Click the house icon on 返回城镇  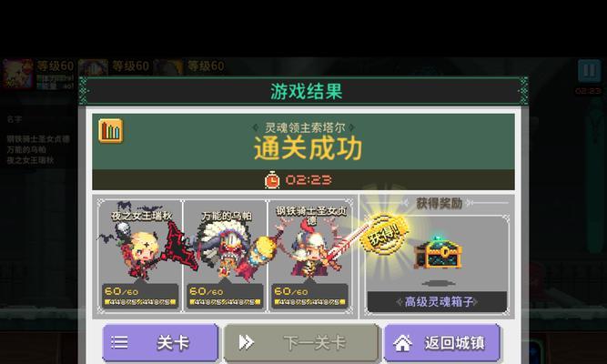pos(402,343)
